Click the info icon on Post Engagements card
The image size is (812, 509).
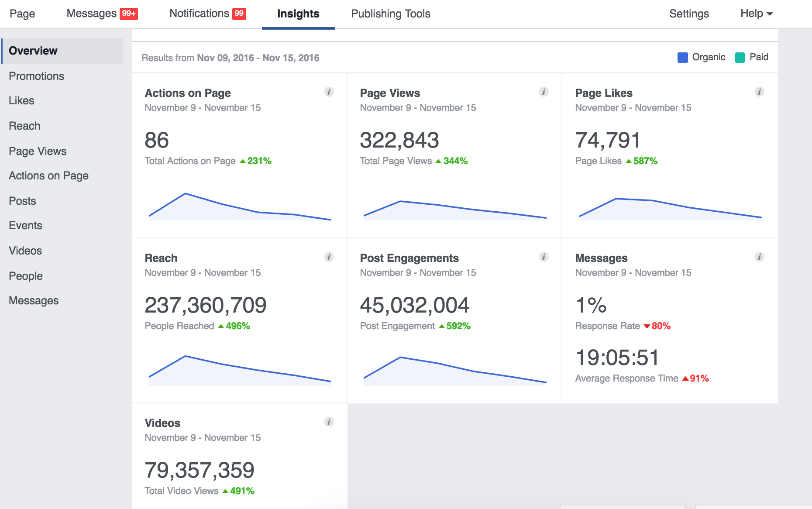544,257
